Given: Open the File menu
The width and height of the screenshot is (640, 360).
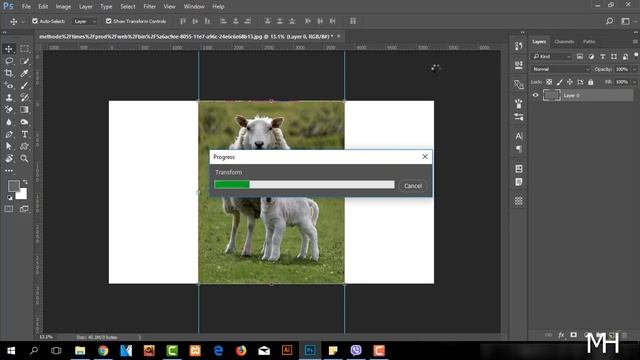Looking at the screenshot, I should click(x=26, y=7).
